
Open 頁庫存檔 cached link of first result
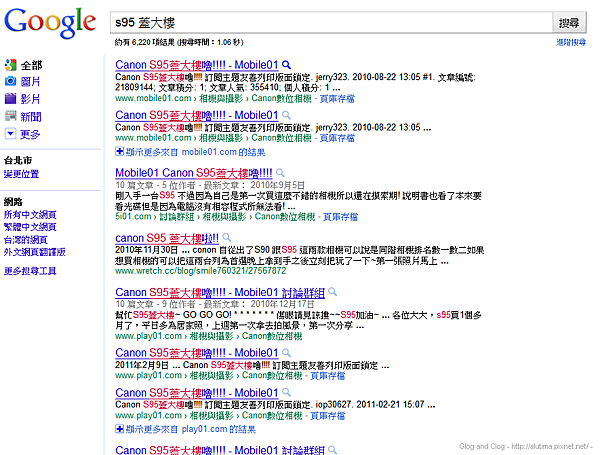(x=337, y=99)
